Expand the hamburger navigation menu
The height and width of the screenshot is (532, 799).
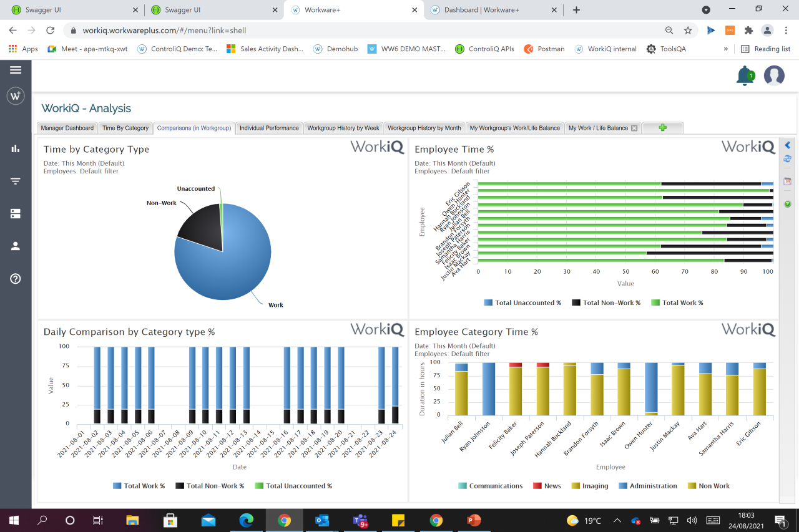click(15, 70)
